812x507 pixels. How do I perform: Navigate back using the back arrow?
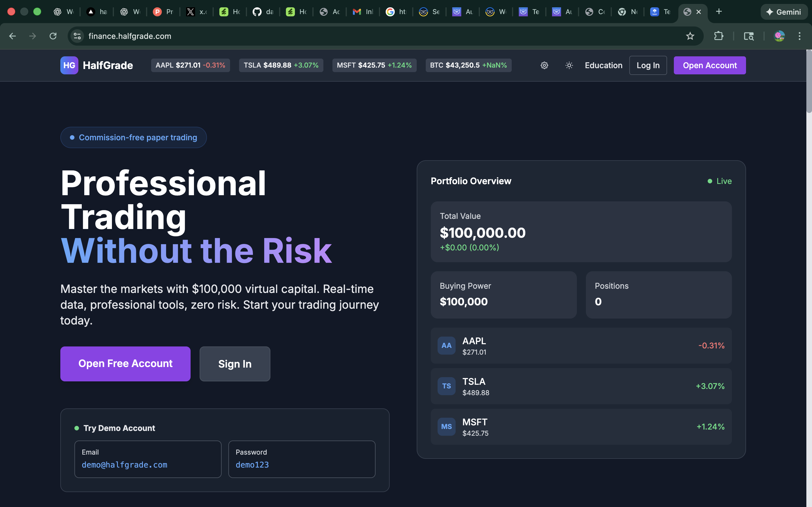click(x=12, y=36)
